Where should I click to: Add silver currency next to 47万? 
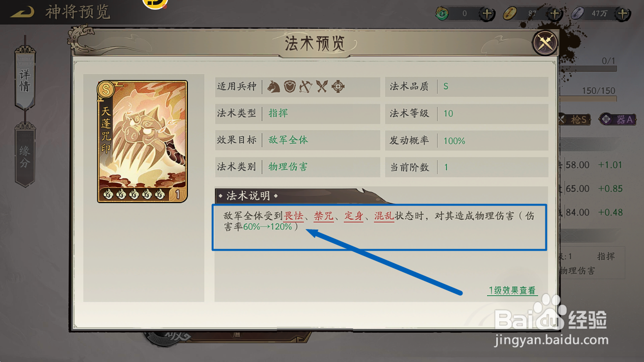point(622,14)
